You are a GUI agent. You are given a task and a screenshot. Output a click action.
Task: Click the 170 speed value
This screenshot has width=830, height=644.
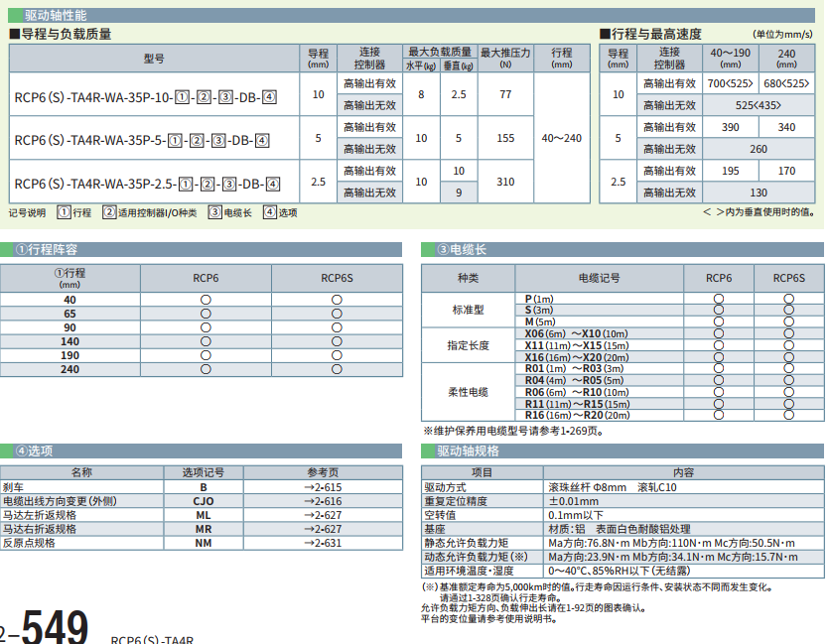(786, 171)
